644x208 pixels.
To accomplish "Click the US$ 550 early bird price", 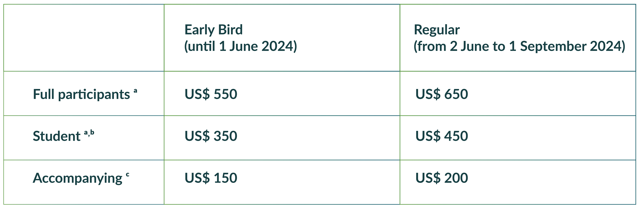I will (x=211, y=94).
